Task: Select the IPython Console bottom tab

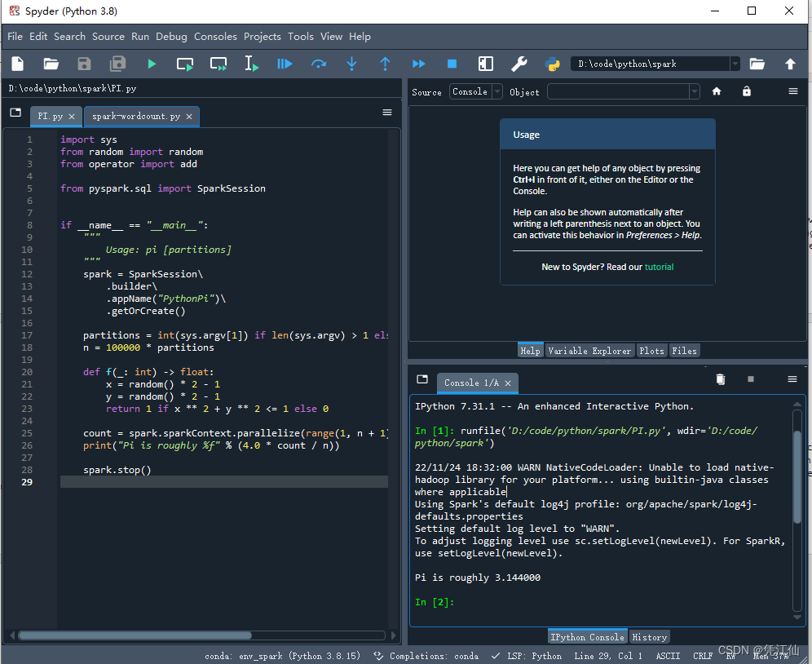Action: (x=587, y=637)
